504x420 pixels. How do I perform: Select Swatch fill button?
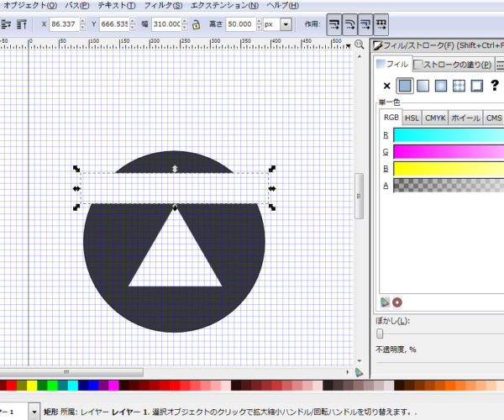pos(476,86)
